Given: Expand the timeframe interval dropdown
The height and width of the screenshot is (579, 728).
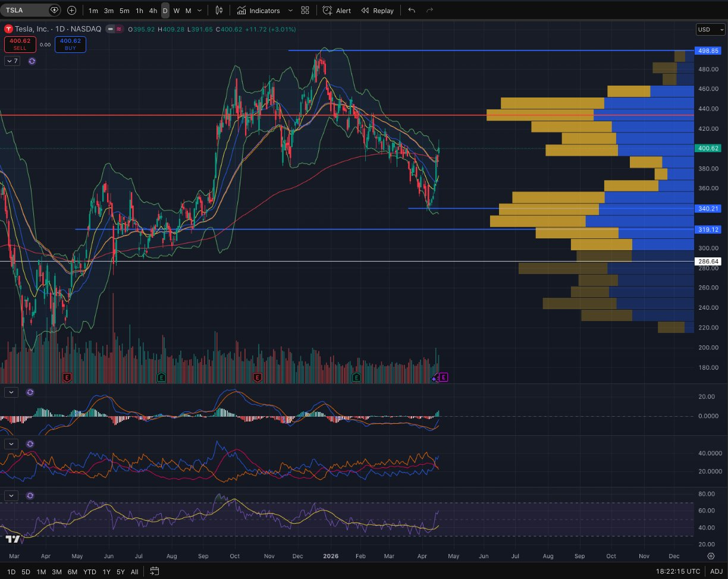Looking at the screenshot, I should click(199, 11).
